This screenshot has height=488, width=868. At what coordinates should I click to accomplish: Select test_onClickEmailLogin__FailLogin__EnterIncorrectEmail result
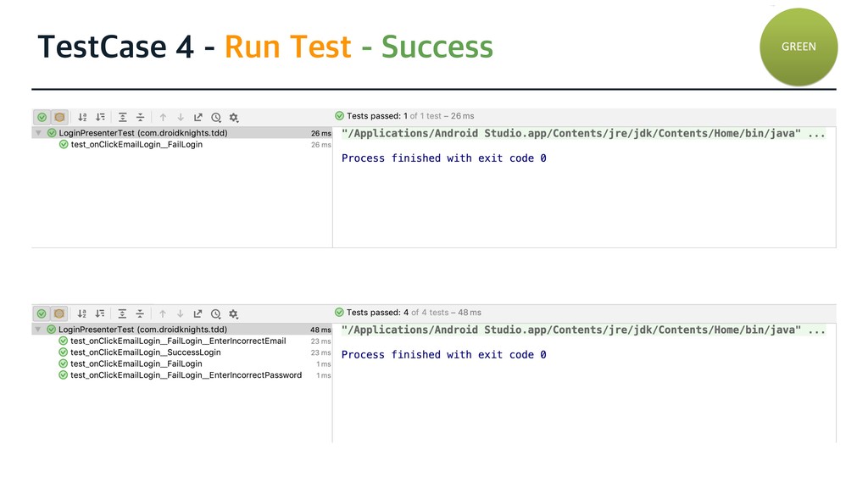178,341
